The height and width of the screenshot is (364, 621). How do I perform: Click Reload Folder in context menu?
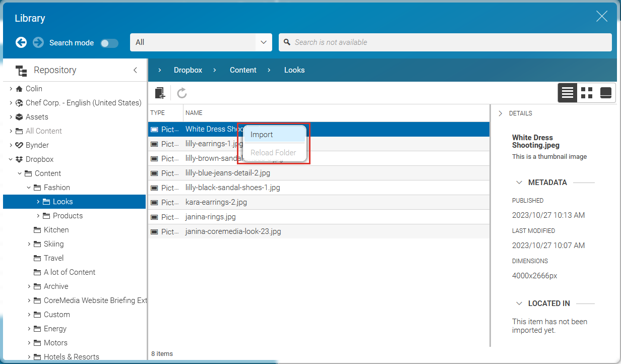273,152
